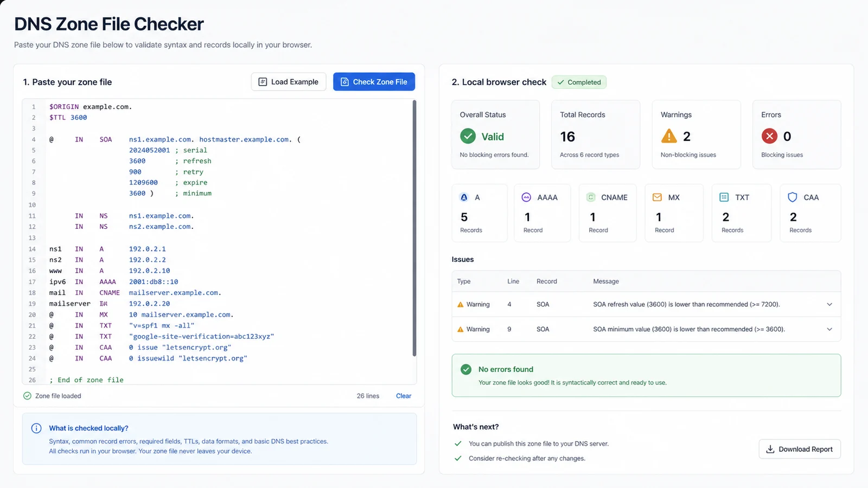This screenshot has width=868, height=488.
Task: Click the '$TTL 3600' line
Action: [68, 118]
